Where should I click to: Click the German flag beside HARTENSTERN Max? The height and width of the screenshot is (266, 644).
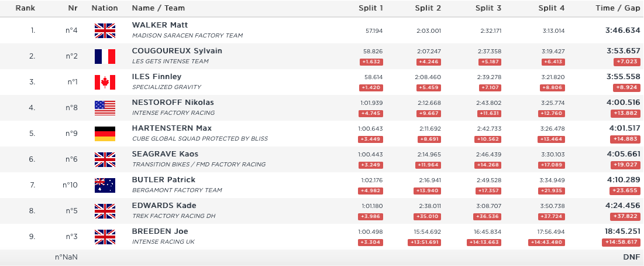pyautogui.click(x=105, y=134)
